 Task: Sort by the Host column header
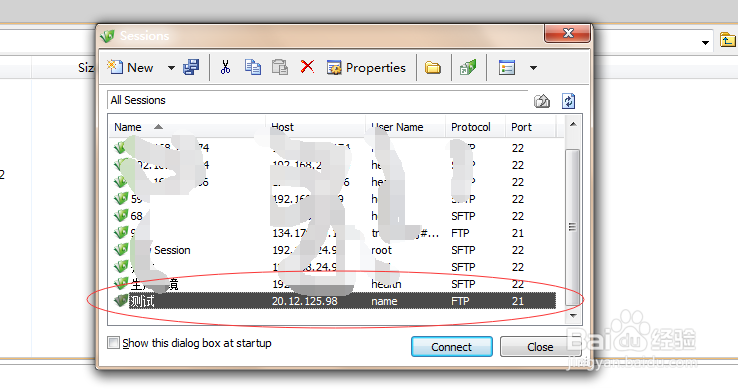click(316, 127)
